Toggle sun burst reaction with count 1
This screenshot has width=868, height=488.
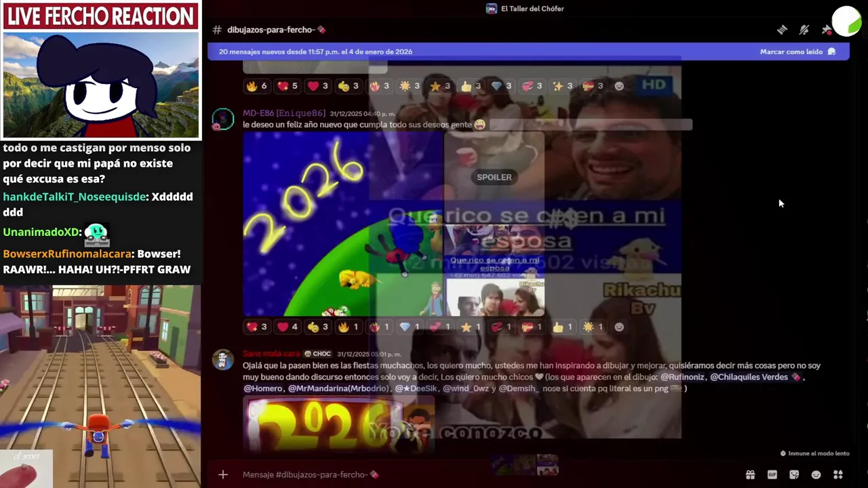tap(593, 327)
